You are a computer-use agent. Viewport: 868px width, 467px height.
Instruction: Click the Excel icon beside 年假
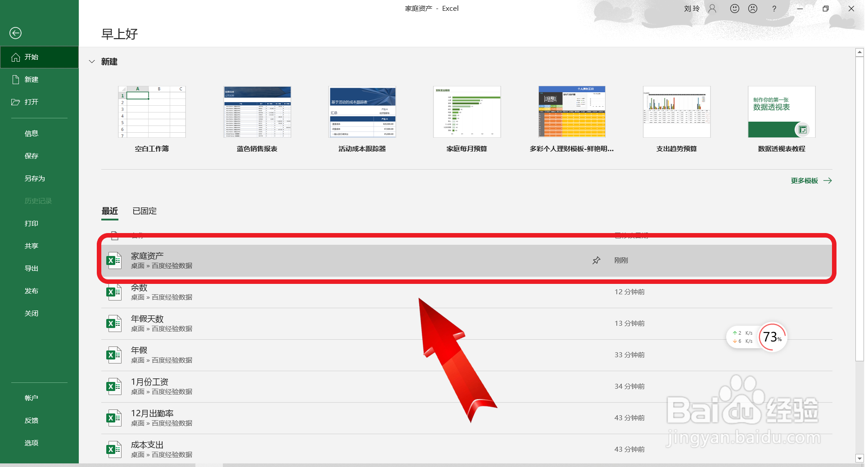114,355
